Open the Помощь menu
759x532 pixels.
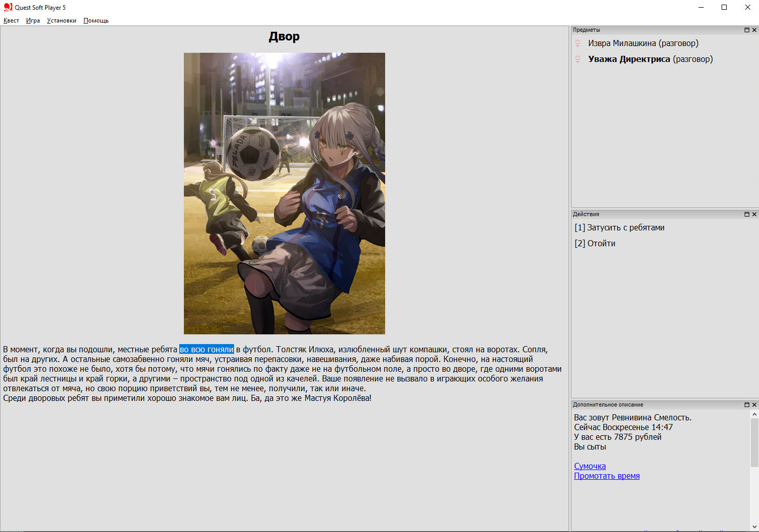point(96,20)
